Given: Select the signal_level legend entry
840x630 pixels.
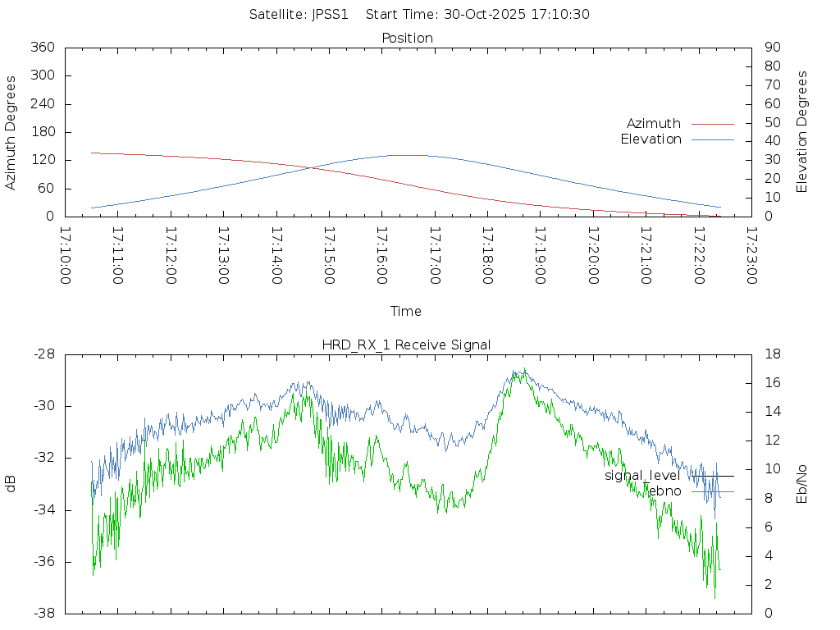Looking at the screenshot, I should (x=642, y=476).
